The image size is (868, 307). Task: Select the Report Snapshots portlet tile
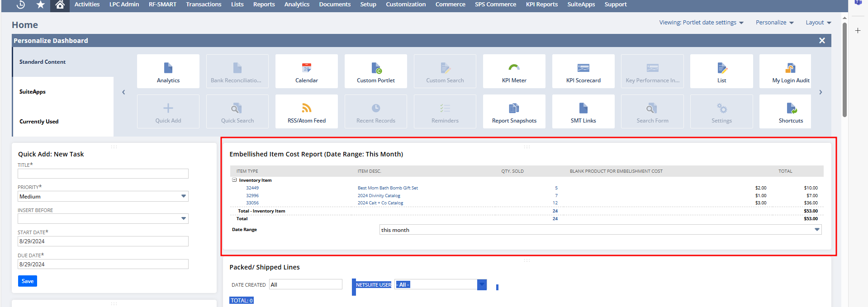514,112
